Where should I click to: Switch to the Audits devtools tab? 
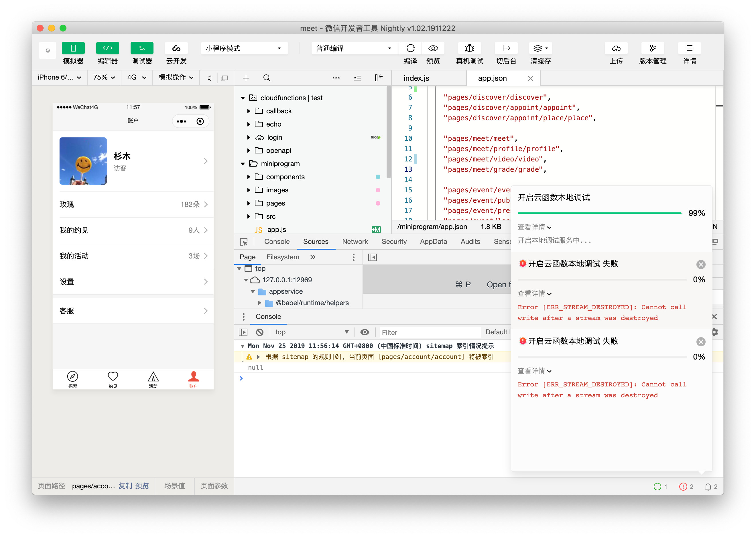click(x=470, y=242)
